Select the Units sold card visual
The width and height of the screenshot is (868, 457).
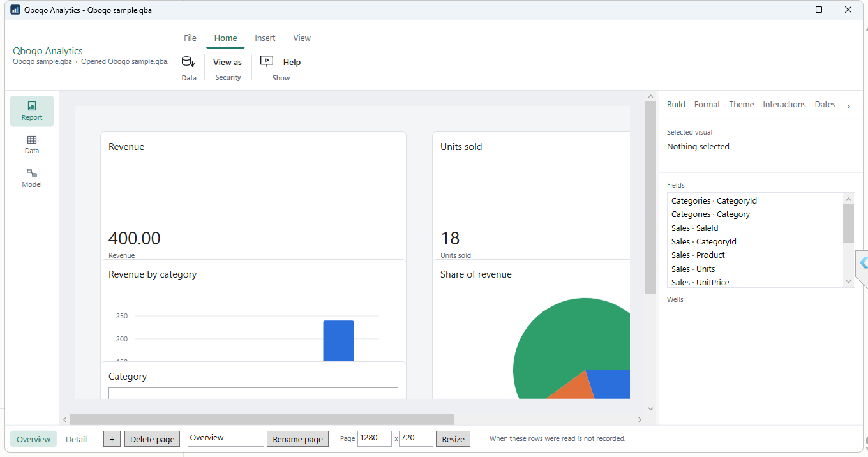(531, 195)
